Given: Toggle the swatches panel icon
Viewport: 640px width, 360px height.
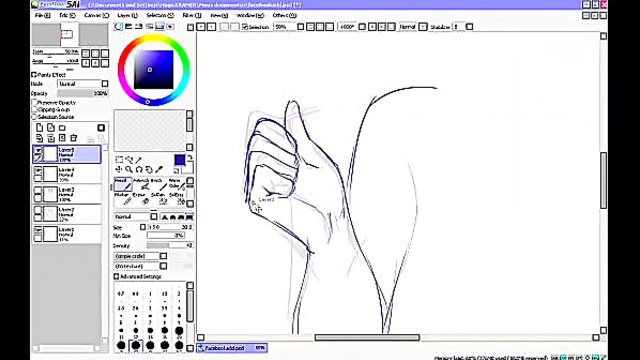Looking at the screenshot, I should tap(160, 27).
